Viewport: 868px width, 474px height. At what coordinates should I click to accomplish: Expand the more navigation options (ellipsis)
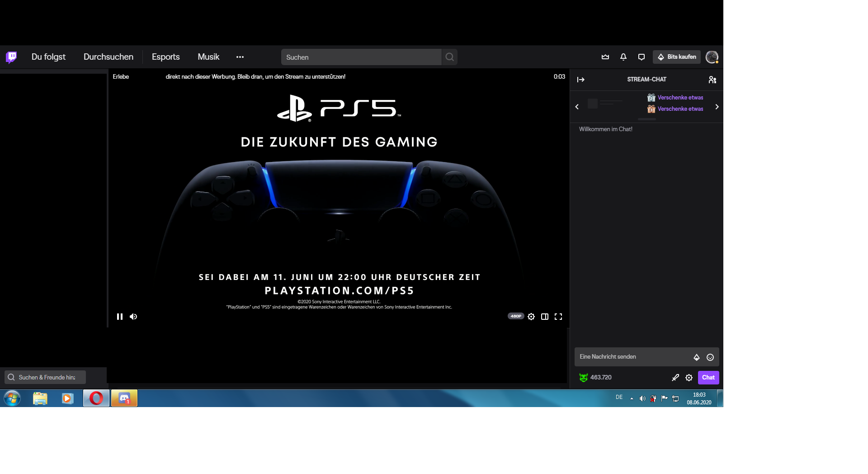point(240,57)
